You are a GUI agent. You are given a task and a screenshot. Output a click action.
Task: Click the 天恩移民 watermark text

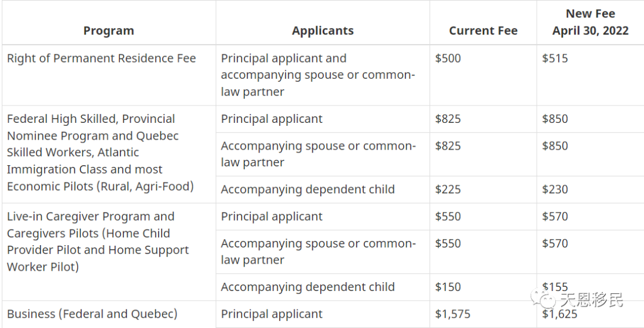592,299
